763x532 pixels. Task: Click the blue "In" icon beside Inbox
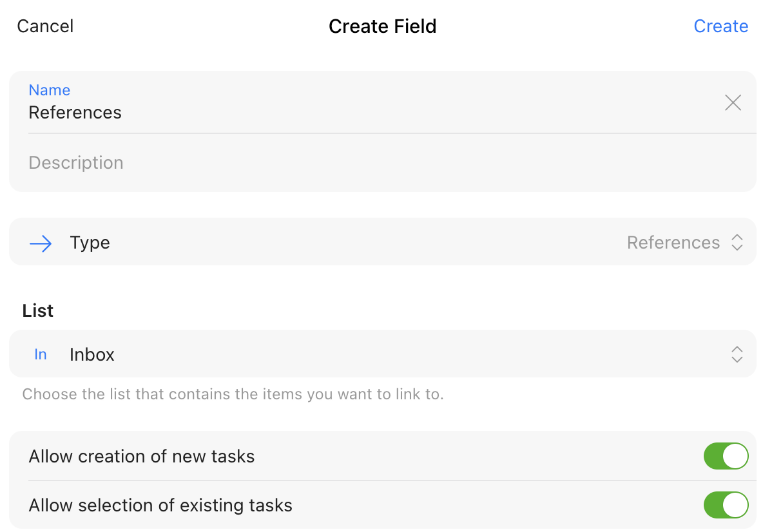(41, 354)
